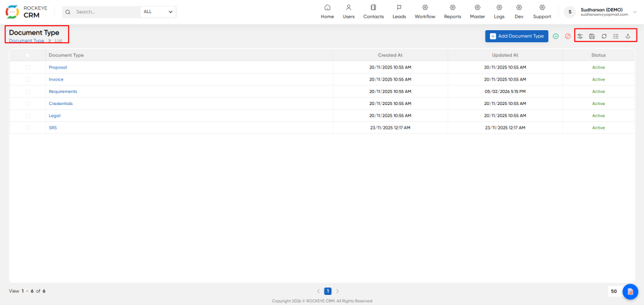
Task: Click the 05/02/2026 5:15 PM updated cell
Action: pos(505,92)
